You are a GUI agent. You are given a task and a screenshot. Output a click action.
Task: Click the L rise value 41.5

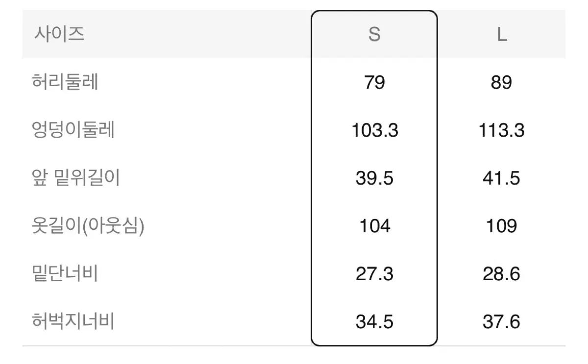coord(501,178)
